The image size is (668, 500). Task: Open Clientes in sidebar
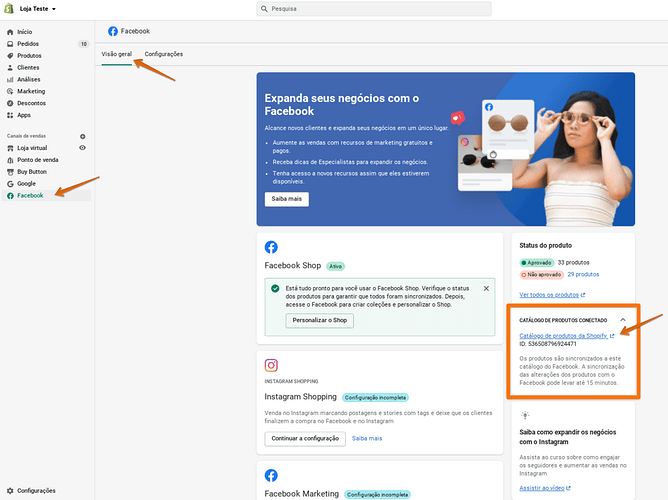coord(28,68)
